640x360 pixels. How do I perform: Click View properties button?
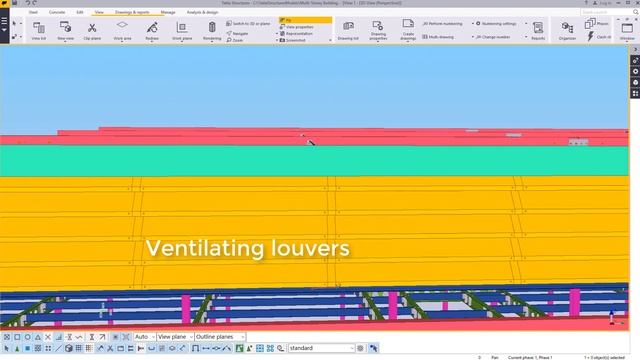coord(297,27)
